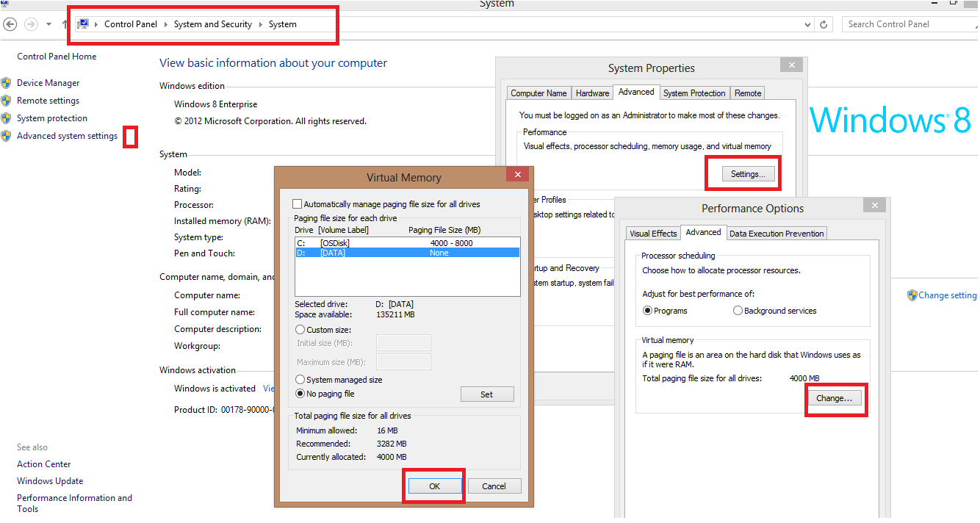Switch to Computer Name tab in System Properties
Viewport: 980px width, 523px height.
(538, 93)
